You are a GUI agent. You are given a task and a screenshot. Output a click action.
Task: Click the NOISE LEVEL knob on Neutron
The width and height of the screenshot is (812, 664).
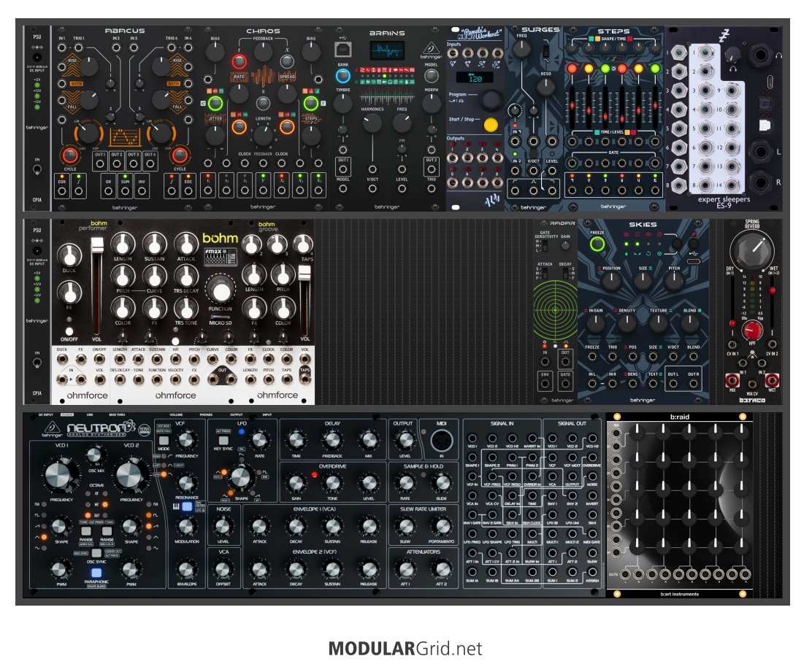pyautogui.click(x=223, y=526)
